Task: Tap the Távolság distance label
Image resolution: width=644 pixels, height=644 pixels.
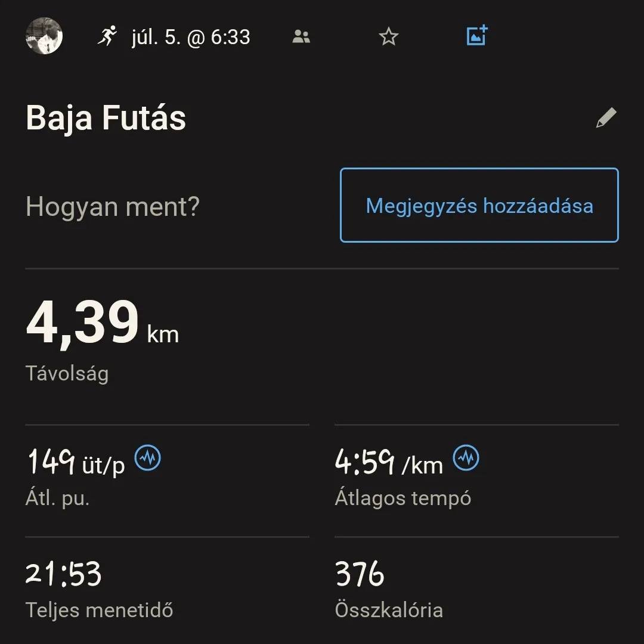Action: [x=67, y=374]
